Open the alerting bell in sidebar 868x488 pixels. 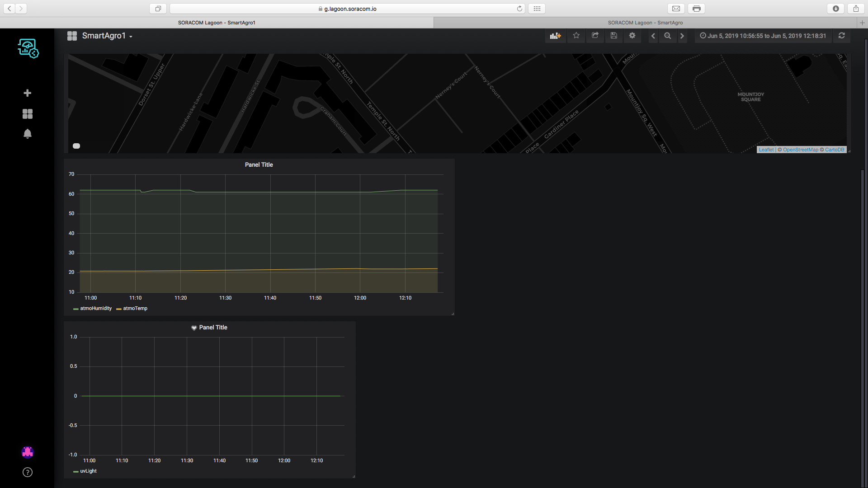point(28,134)
